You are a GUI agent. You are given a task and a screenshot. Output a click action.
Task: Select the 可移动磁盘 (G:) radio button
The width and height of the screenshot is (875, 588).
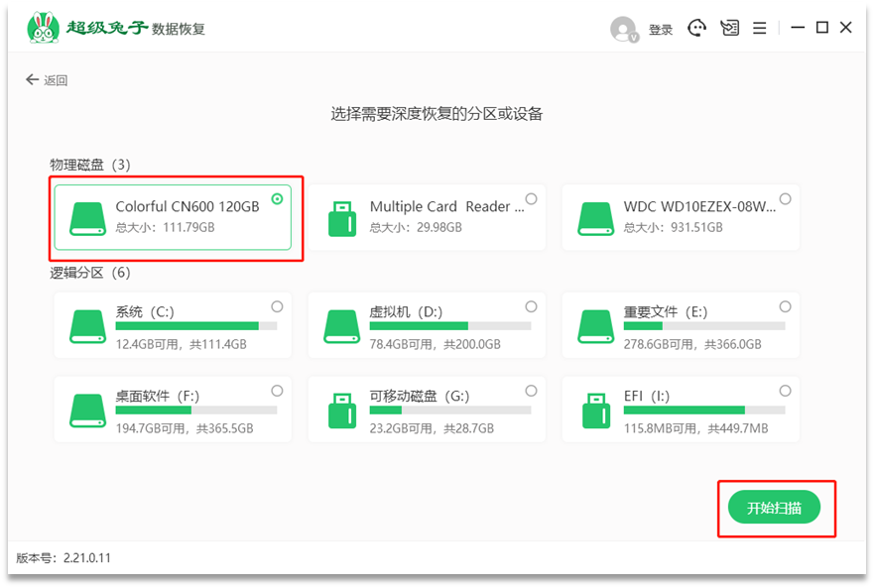click(532, 391)
